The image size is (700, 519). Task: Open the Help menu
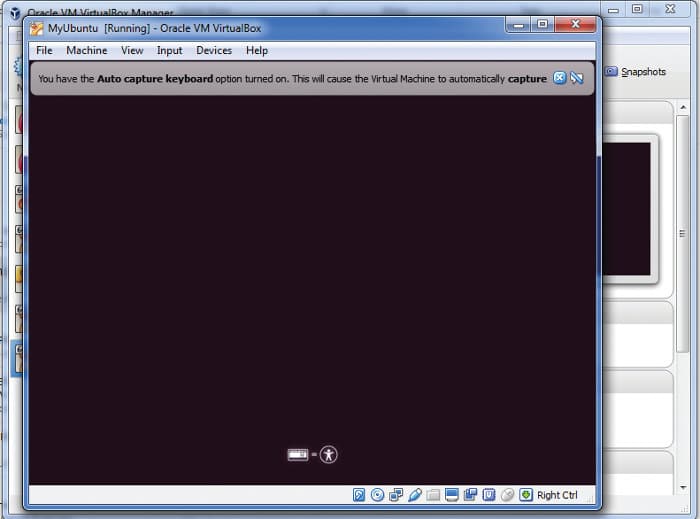pos(257,50)
